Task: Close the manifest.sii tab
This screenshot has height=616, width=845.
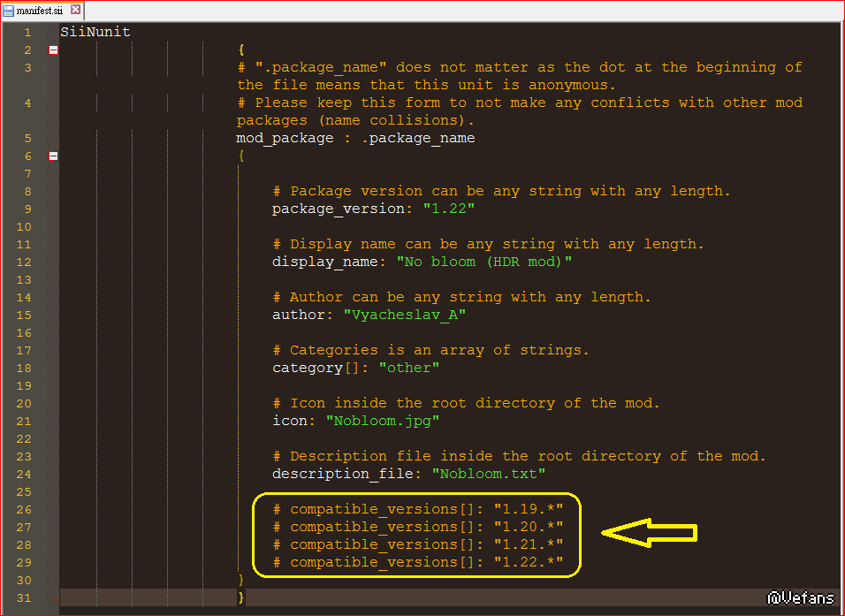Action: (x=75, y=10)
